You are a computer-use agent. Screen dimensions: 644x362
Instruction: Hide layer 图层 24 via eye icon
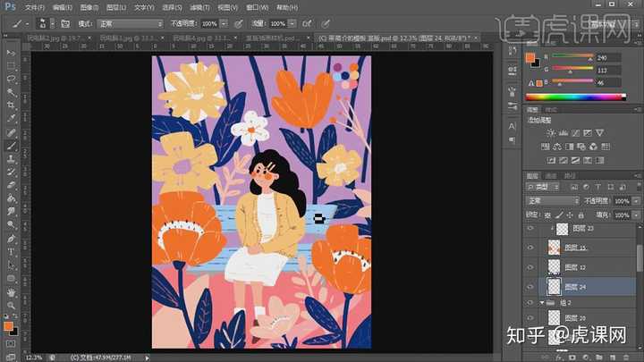point(530,287)
